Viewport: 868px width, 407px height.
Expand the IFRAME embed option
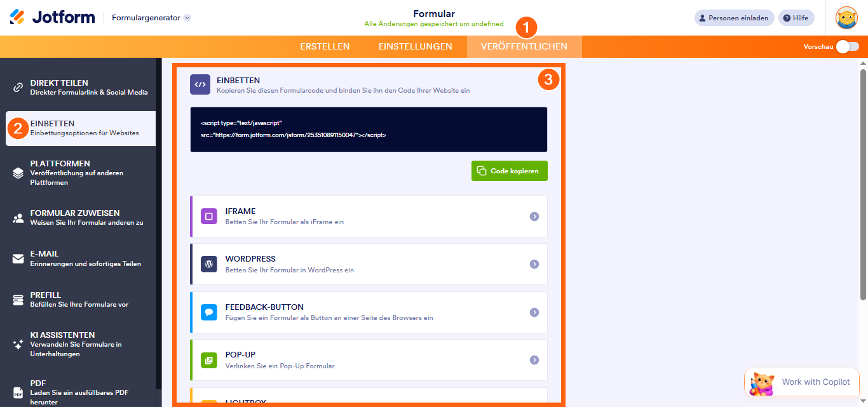(x=534, y=217)
